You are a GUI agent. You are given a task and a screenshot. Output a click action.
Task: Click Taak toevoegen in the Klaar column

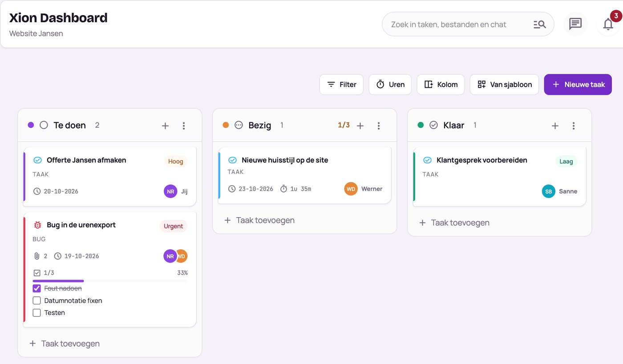coord(454,222)
